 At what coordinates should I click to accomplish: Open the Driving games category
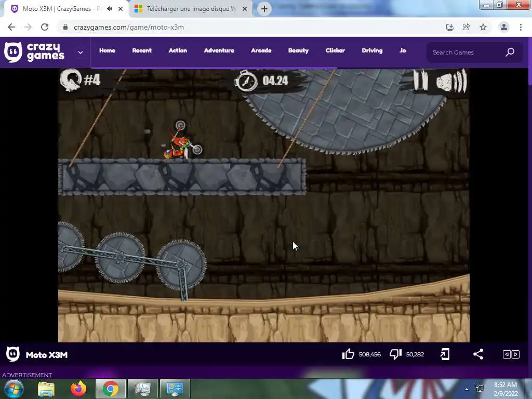tap(372, 50)
